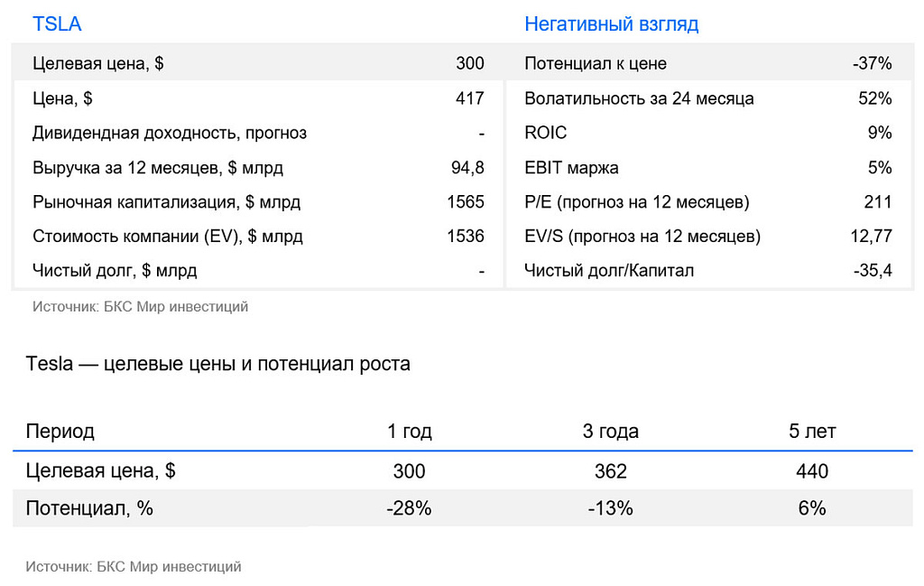This screenshot has width=924, height=586.
Task: Click the -13% potential cell
Action: pos(610,509)
